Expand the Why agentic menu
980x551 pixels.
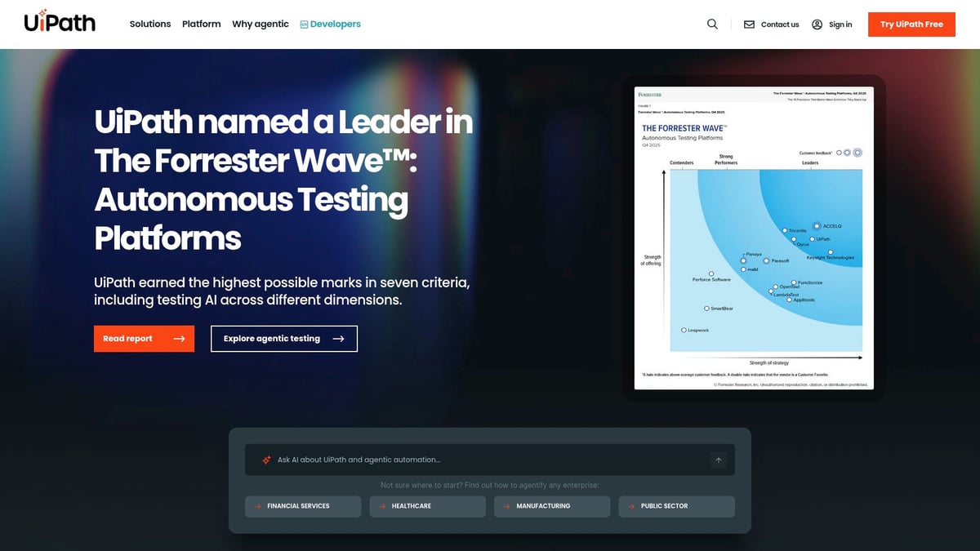pyautogui.click(x=260, y=24)
